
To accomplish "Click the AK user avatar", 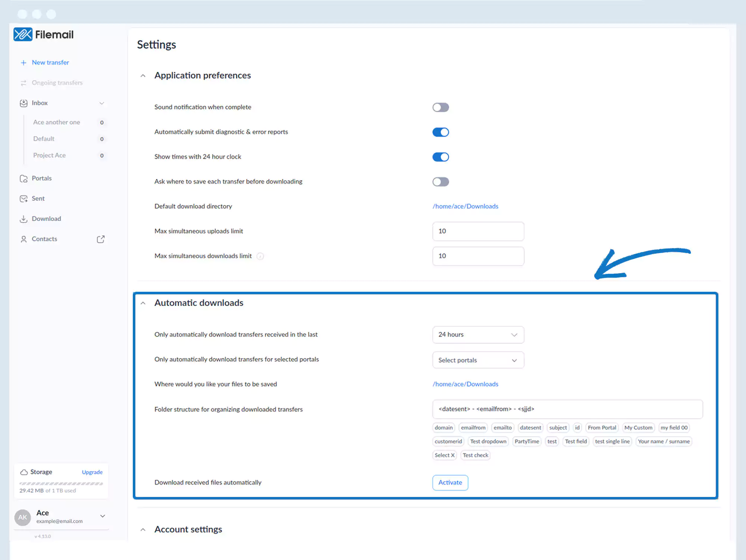I will (x=22, y=517).
